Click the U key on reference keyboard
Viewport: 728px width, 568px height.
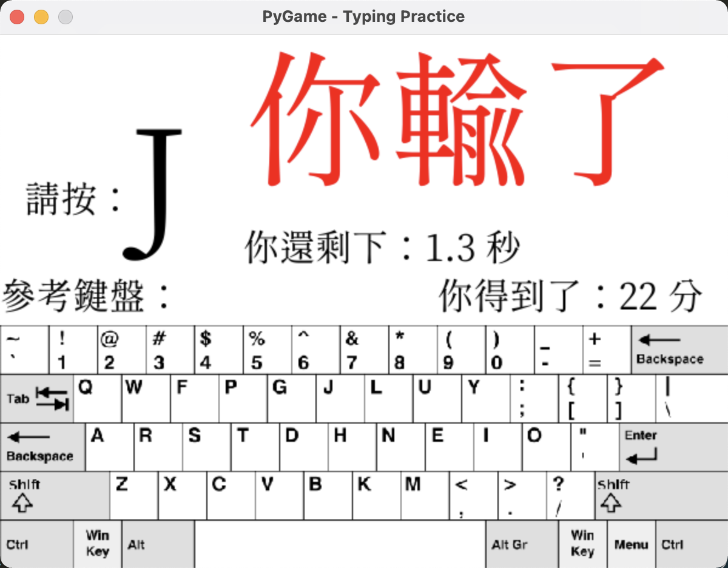pyautogui.click(x=437, y=399)
